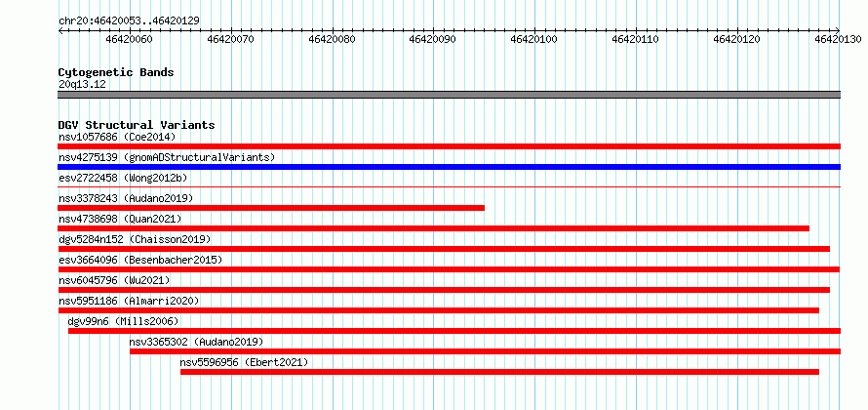The image size is (868, 410).
Task: Click ruler position 46420100
Action: click(534, 39)
